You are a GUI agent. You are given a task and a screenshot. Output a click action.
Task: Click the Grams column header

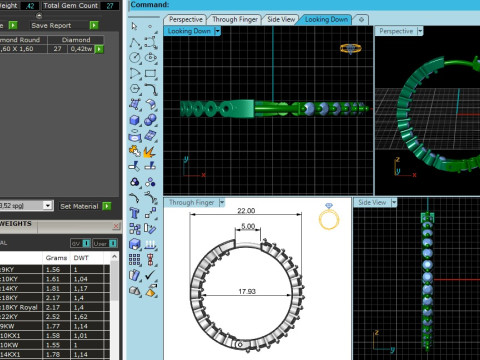click(x=56, y=258)
